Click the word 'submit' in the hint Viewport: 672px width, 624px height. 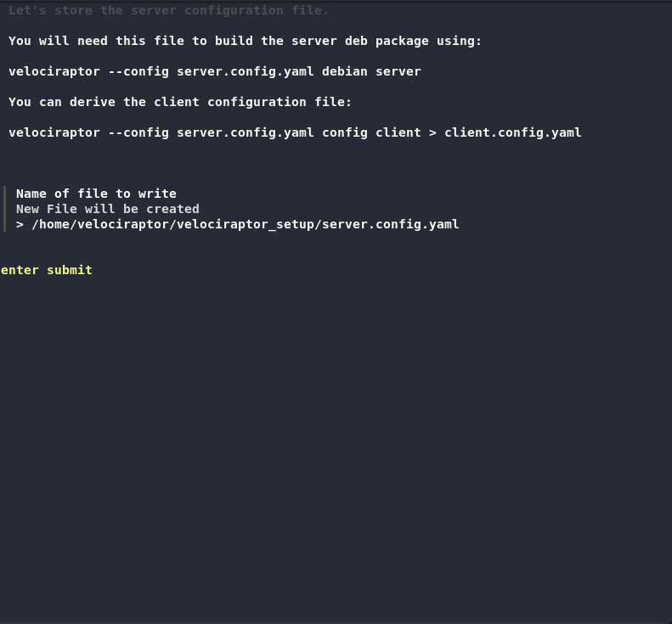click(70, 270)
